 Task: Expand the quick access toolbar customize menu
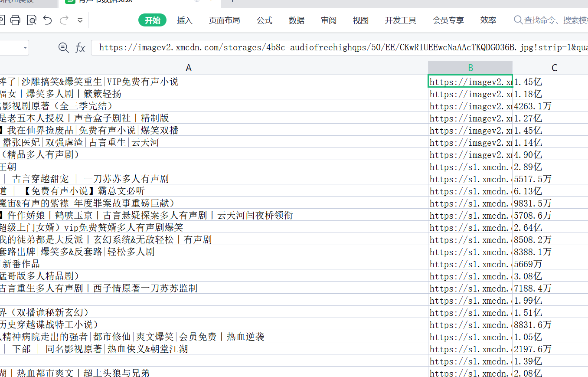80,20
